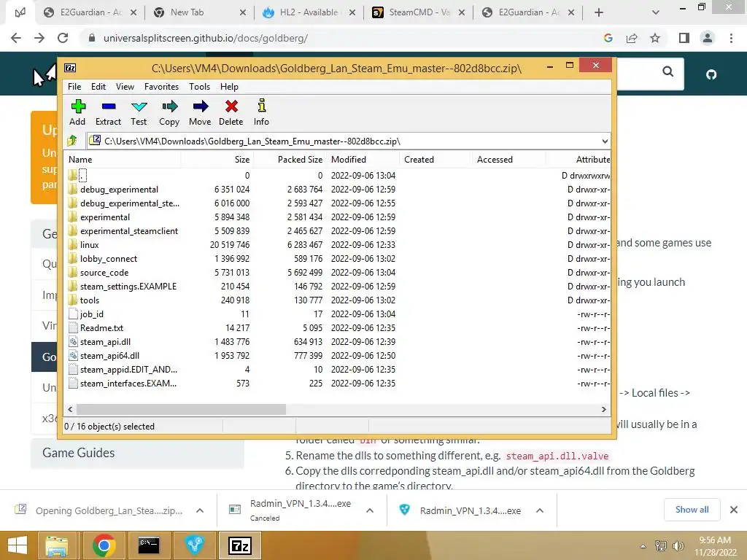Expand options for Goldberg zip download
This screenshot has height=560, width=747.
click(200, 510)
